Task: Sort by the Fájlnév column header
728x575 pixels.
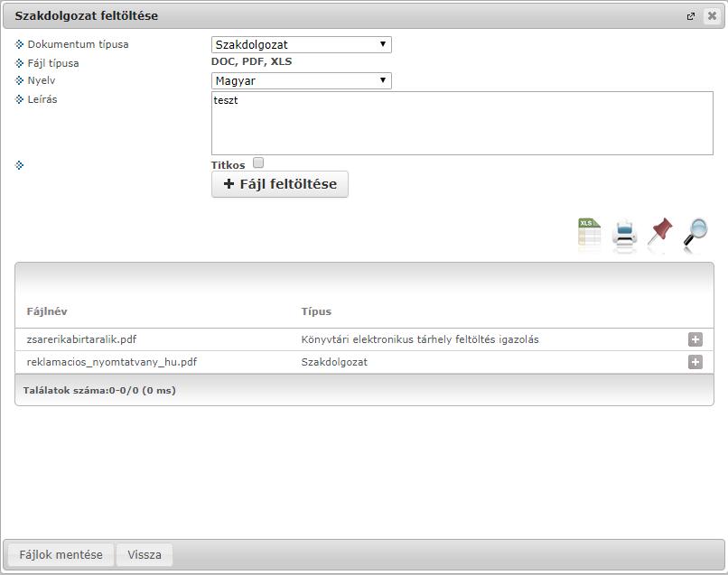Action: (x=47, y=311)
